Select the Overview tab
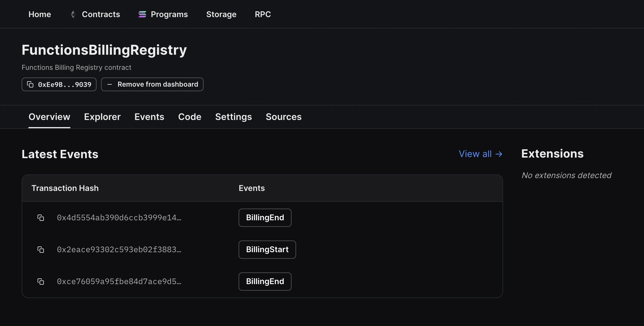Viewport: 644px width, 326px height. pos(49,117)
